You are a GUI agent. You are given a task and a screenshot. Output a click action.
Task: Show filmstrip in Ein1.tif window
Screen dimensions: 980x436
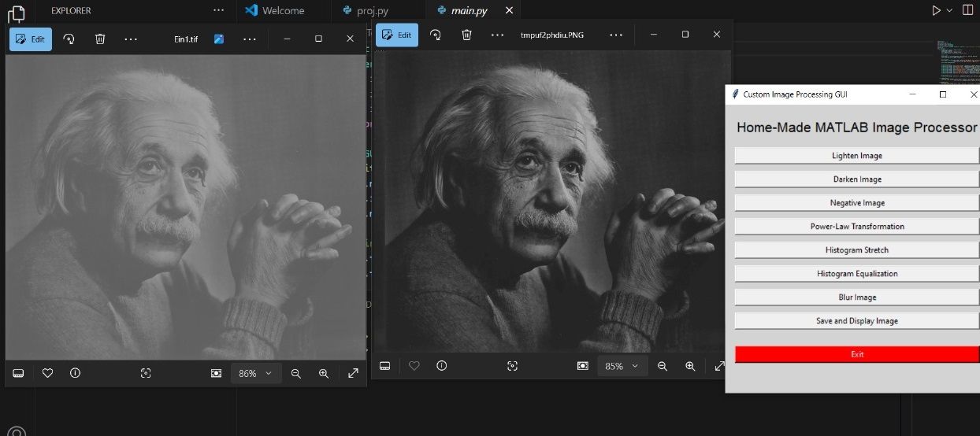(x=18, y=373)
